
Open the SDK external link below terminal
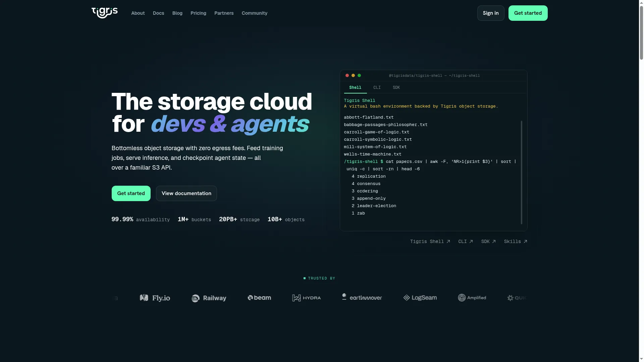[488, 241]
